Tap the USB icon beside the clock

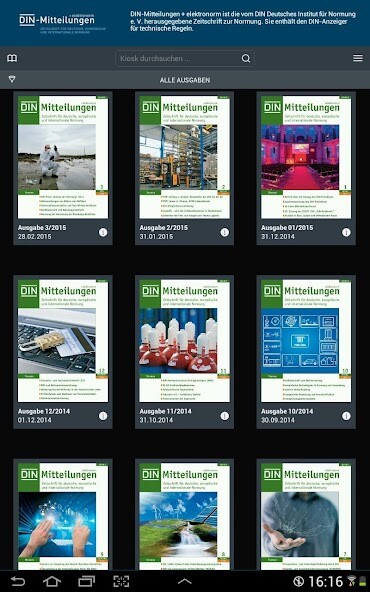(x=299, y=581)
